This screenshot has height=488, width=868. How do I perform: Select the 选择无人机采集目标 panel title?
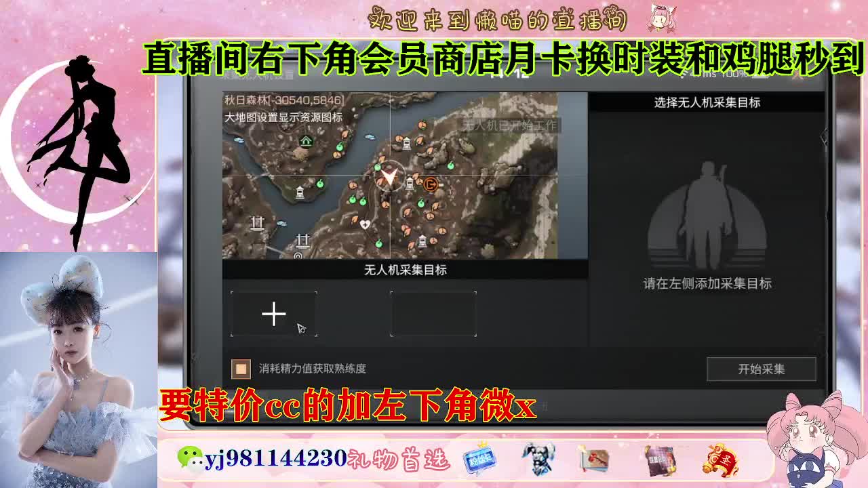click(707, 102)
